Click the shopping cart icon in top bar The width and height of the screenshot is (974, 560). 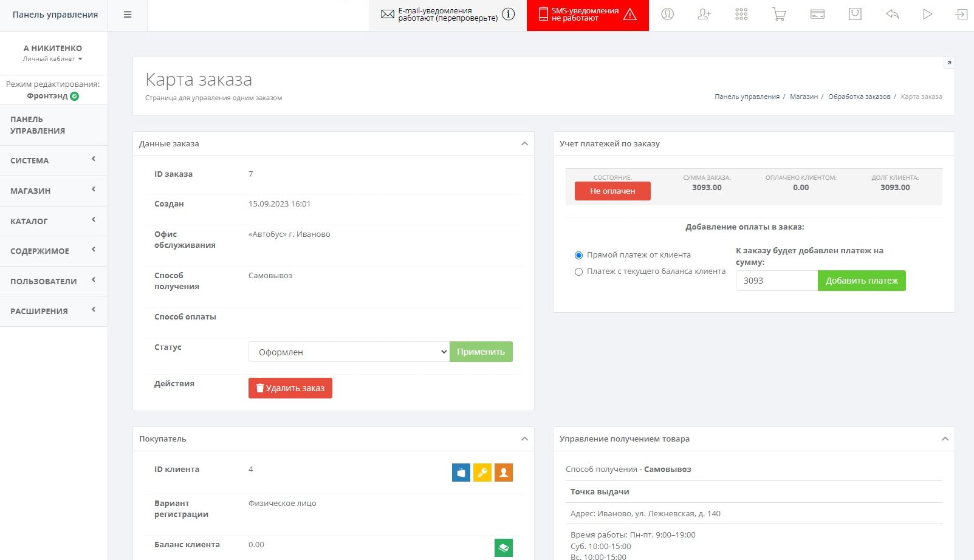[x=779, y=15]
